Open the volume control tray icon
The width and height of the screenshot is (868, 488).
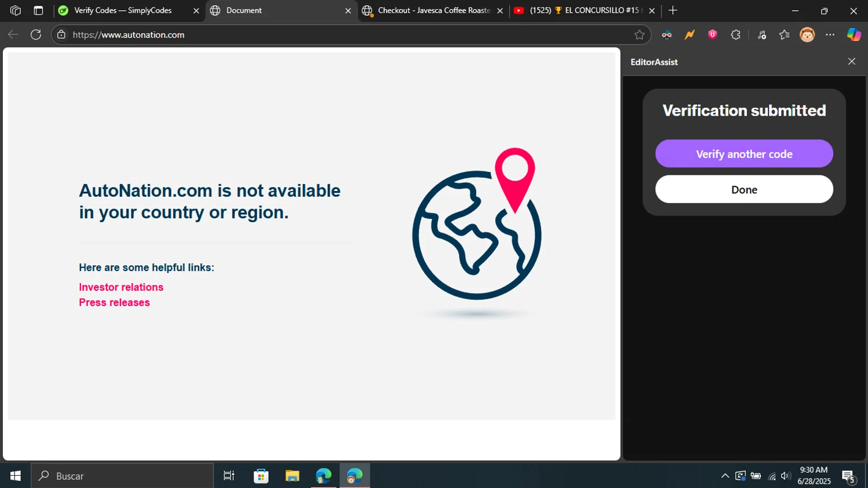point(785,476)
